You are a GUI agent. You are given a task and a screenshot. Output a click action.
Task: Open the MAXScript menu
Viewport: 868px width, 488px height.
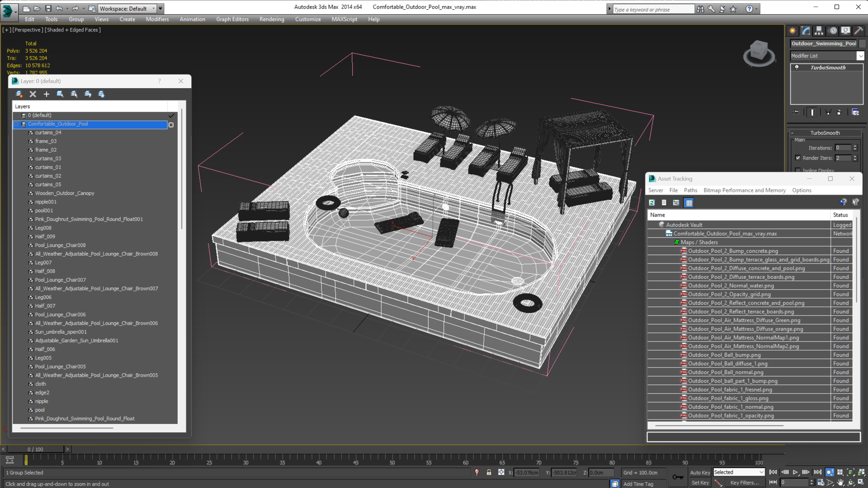click(x=344, y=19)
